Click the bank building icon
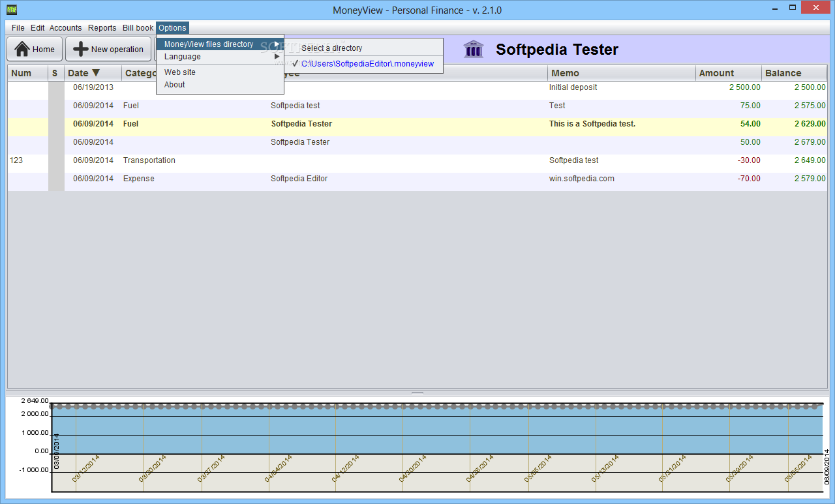835x504 pixels. pyautogui.click(x=474, y=49)
